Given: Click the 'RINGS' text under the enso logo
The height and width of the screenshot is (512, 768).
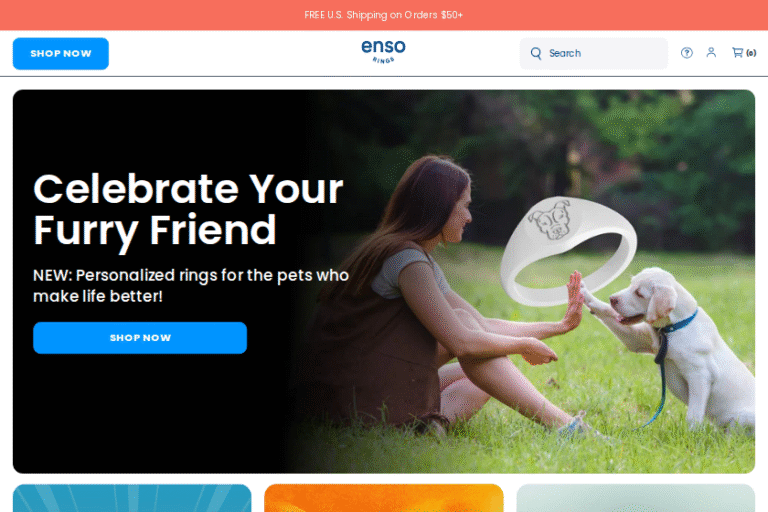Looking at the screenshot, I should point(384,60).
